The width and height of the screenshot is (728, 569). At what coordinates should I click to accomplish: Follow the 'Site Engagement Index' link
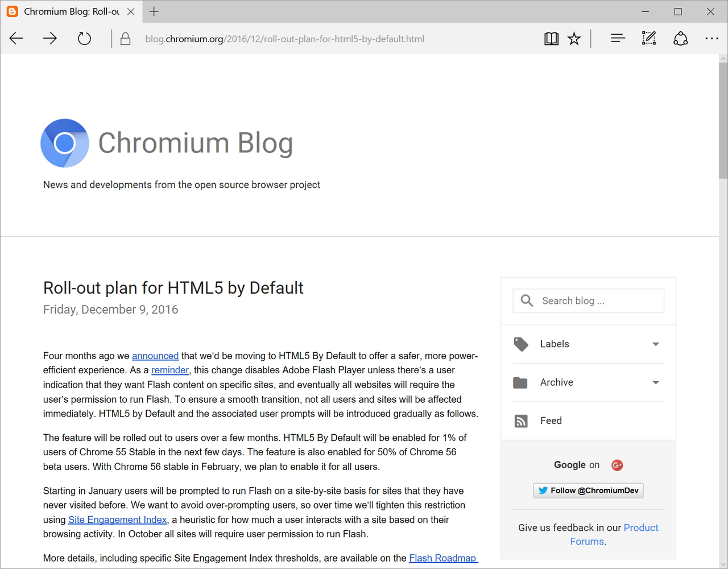tap(117, 519)
